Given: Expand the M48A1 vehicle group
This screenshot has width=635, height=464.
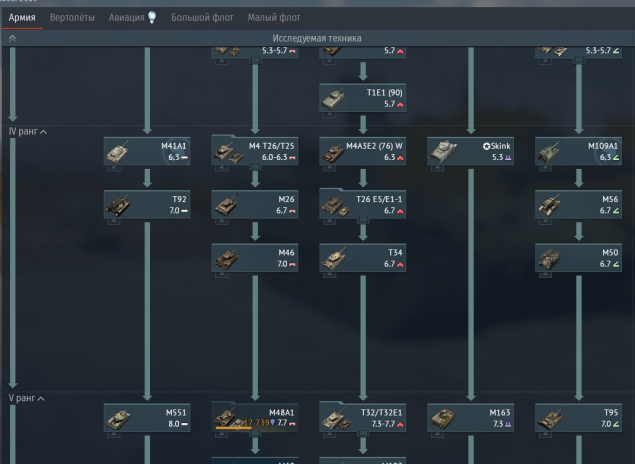Looking at the screenshot, I should coord(255,418).
